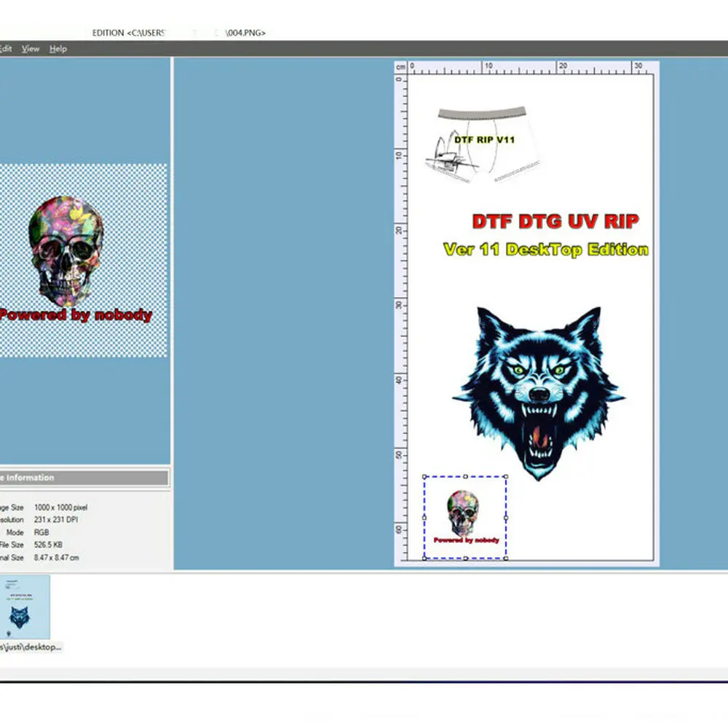
Task: Click the 231 x 231 DPI resolution value
Action: pos(56,520)
